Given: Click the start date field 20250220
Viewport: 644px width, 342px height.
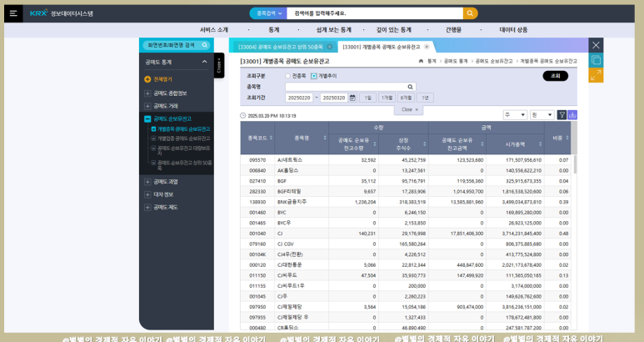Looking at the screenshot, I should (x=299, y=98).
